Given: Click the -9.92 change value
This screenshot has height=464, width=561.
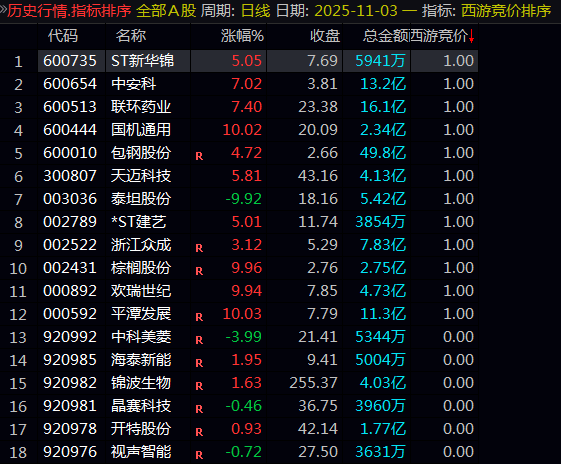Looking at the screenshot, I should (x=244, y=199).
